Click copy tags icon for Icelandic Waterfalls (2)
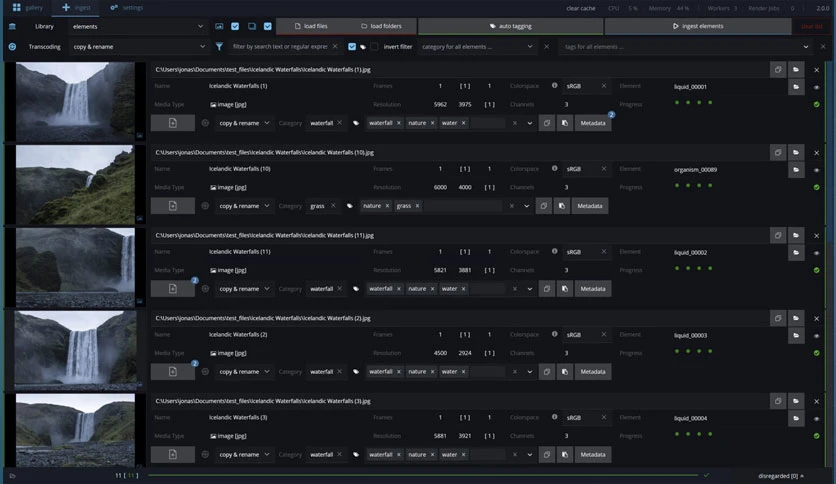This screenshot has width=836, height=484. [546, 372]
